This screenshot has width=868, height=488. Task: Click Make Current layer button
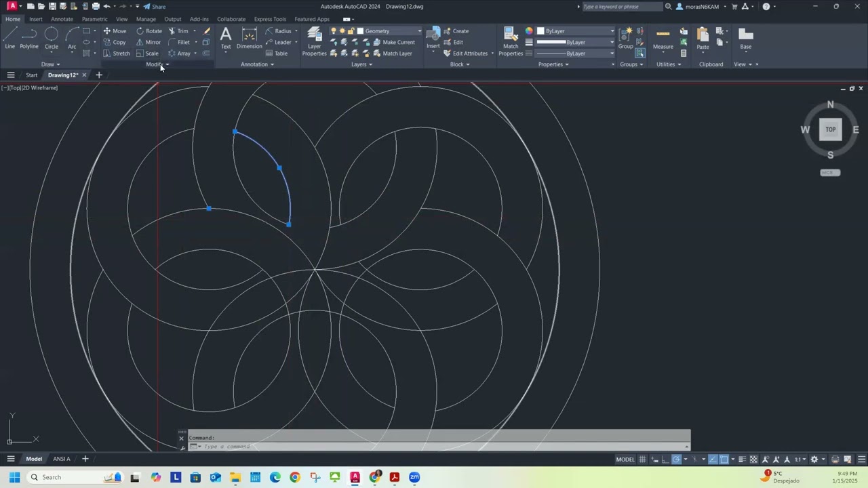tap(394, 42)
